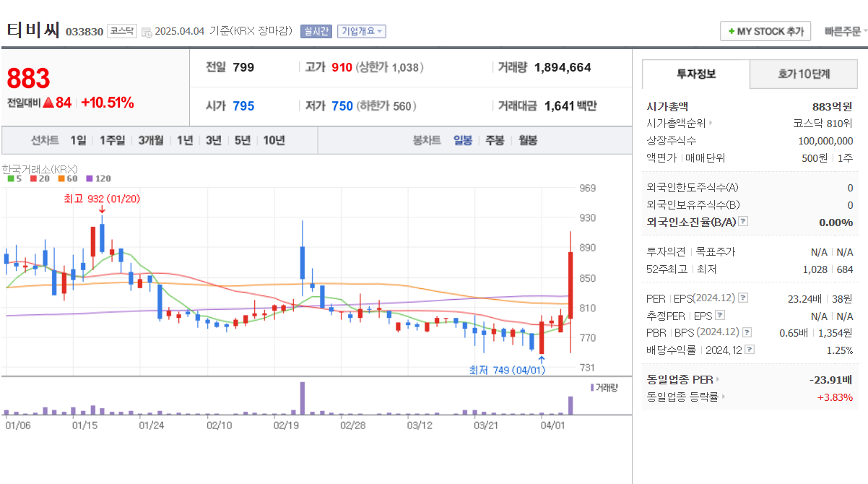868x484 pixels.
Task: Click the 투자의견 label
Action: (x=666, y=252)
